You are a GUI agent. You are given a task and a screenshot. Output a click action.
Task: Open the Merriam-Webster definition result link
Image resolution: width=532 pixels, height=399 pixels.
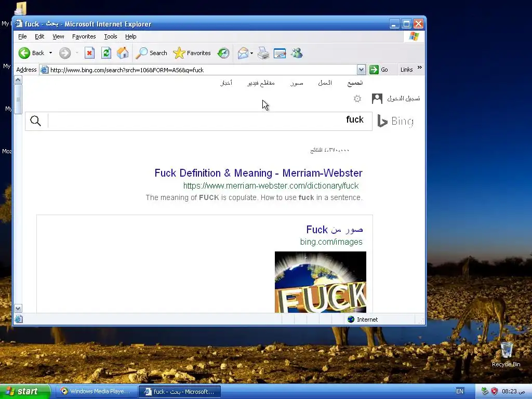[x=259, y=173]
